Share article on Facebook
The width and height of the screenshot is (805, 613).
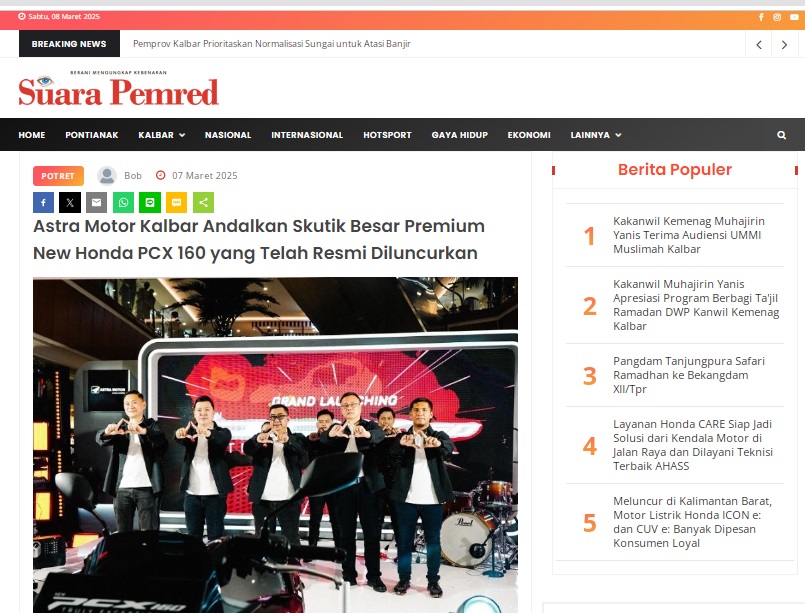(44, 202)
